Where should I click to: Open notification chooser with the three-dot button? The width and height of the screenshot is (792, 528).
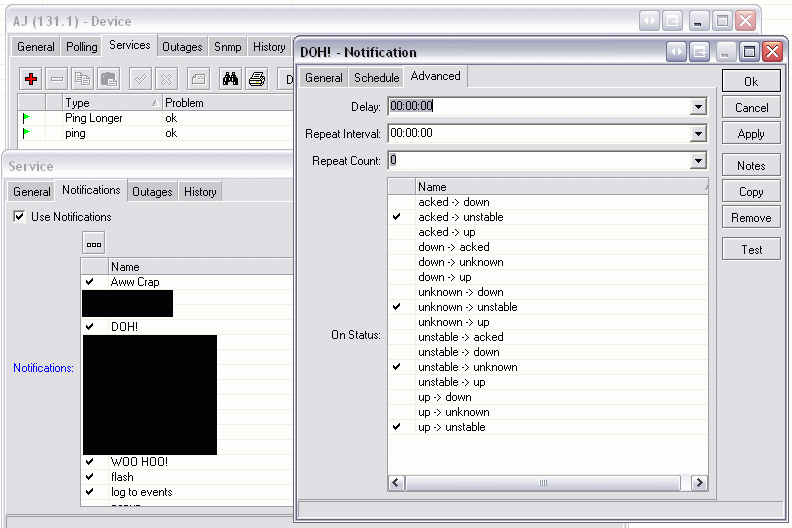(x=93, y=243)
